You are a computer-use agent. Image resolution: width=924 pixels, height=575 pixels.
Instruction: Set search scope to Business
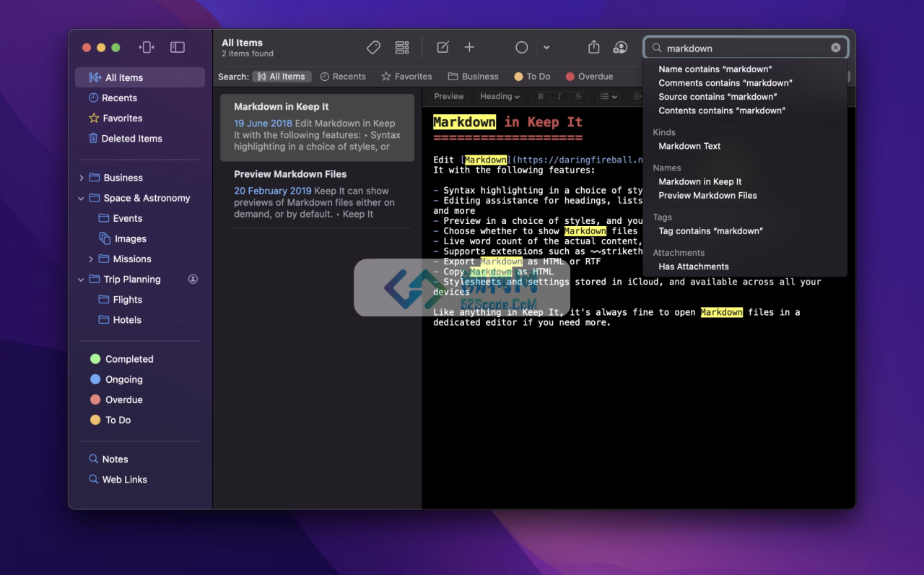[473, 77]
